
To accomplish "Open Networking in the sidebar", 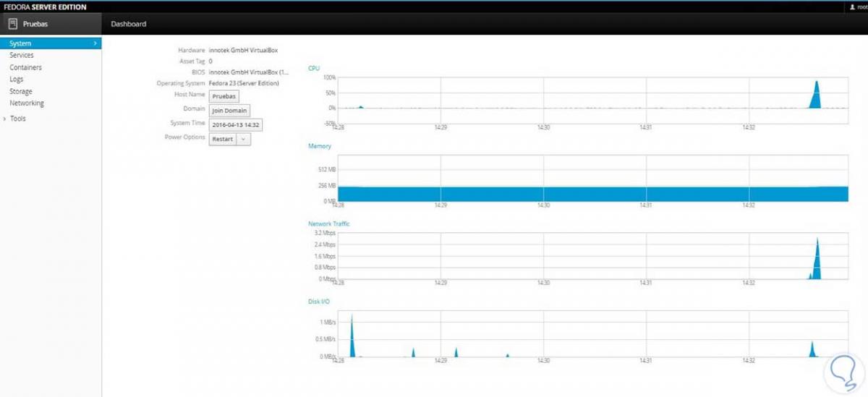I will coord(26,103).
